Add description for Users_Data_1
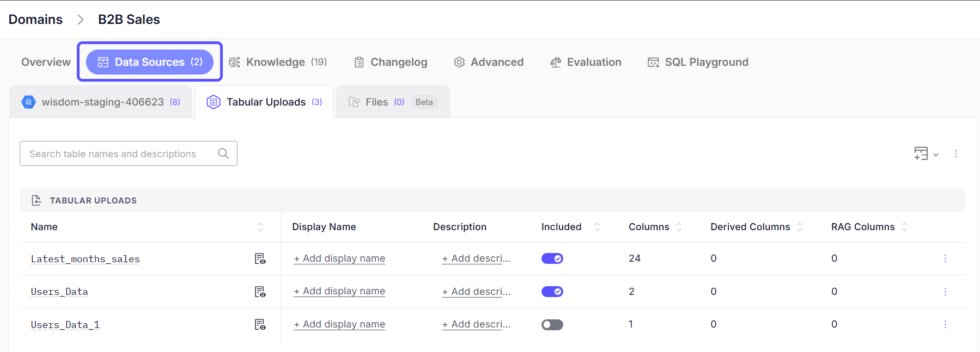This screenshot has width=980, height=352. click(x=476, y=324)
